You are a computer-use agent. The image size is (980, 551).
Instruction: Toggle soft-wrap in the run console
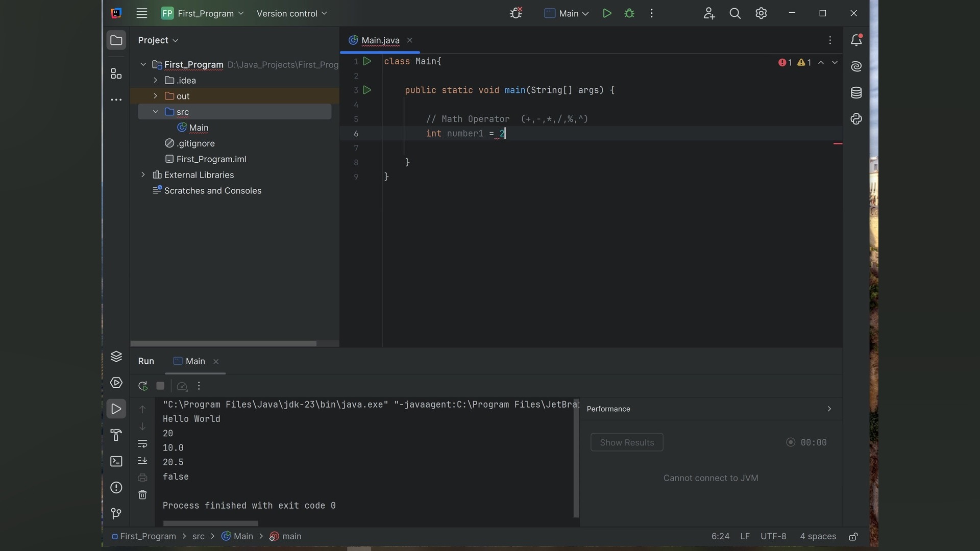coord(142,444)
